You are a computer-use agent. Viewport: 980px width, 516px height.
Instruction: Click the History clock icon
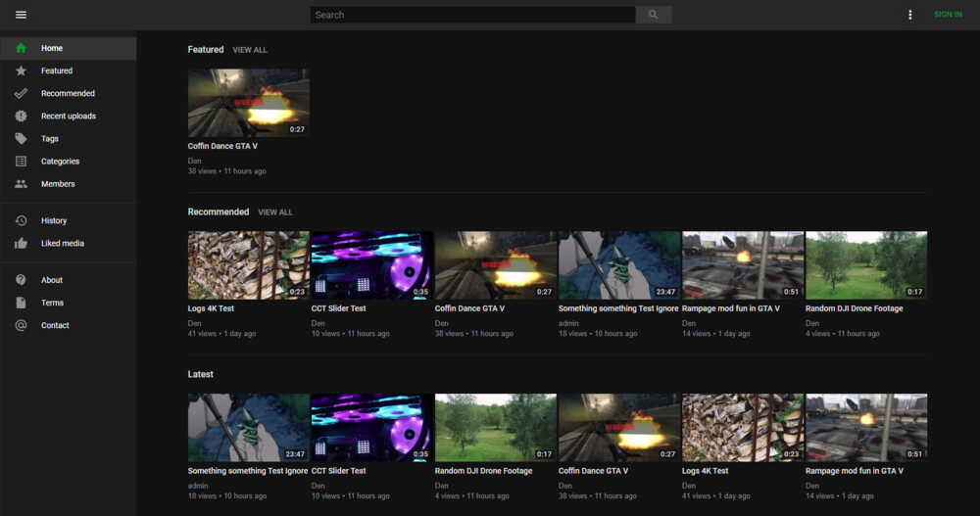(x=21, y=220)
